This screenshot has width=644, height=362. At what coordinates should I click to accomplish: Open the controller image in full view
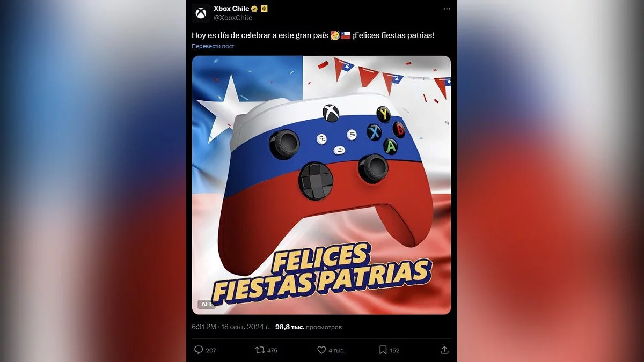[x=321, y=185]
